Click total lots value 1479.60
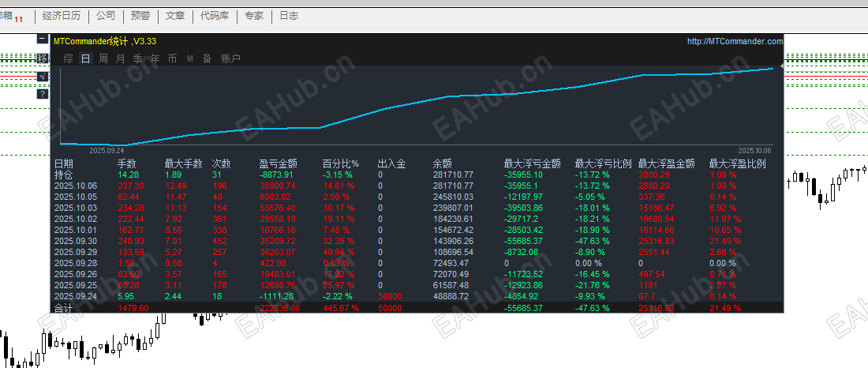 [133, 308]
